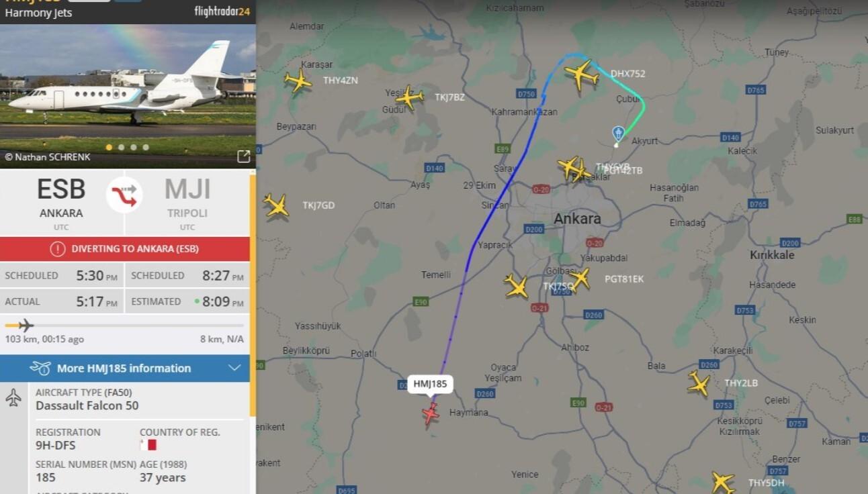Select the THY4ZN aircraft near Karaşar
868x494 pixels.
pyautogui.click(x=298, y=81)
